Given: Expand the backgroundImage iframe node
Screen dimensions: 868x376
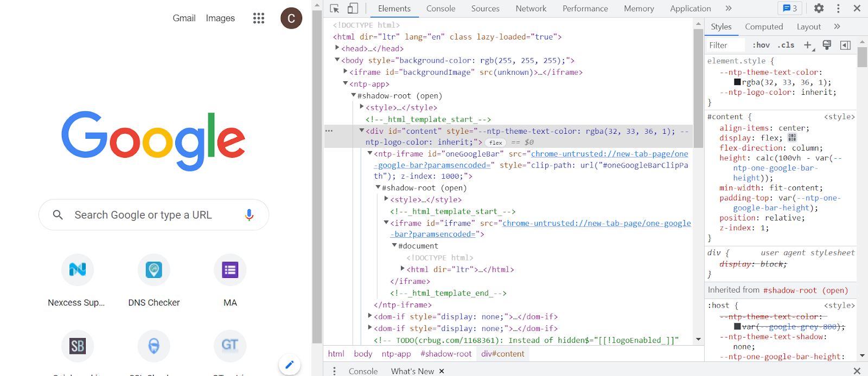Looking at the screenshot, I should 346,72.
